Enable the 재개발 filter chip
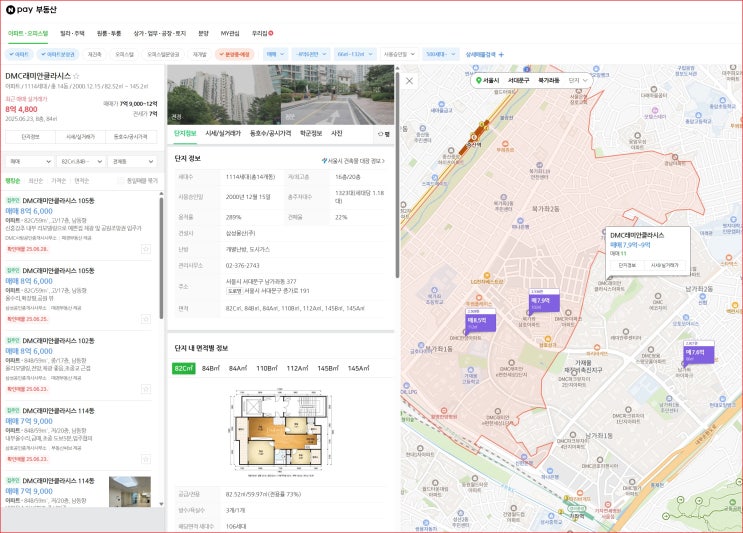Viewport: 743px width, 533px height. 199,54
